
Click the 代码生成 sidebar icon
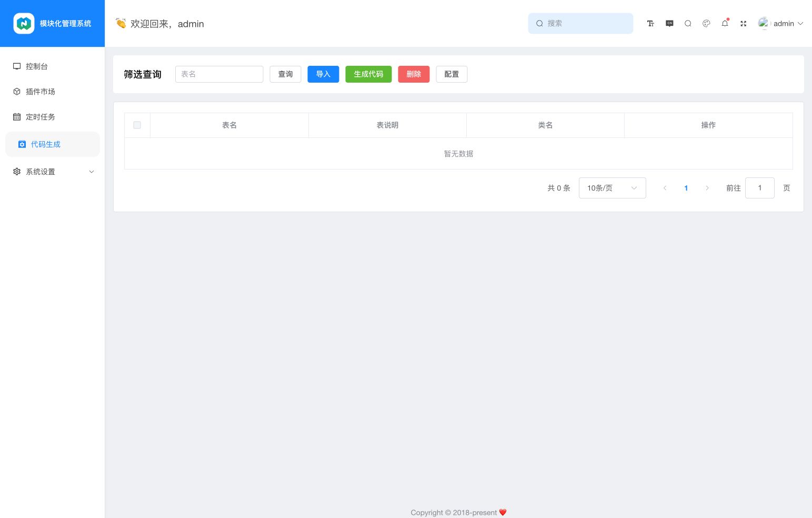tap(22, 144)
